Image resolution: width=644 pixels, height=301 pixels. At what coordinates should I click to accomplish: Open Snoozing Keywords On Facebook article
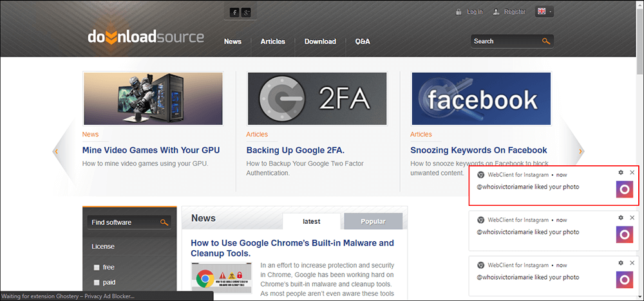click(479, 150)
